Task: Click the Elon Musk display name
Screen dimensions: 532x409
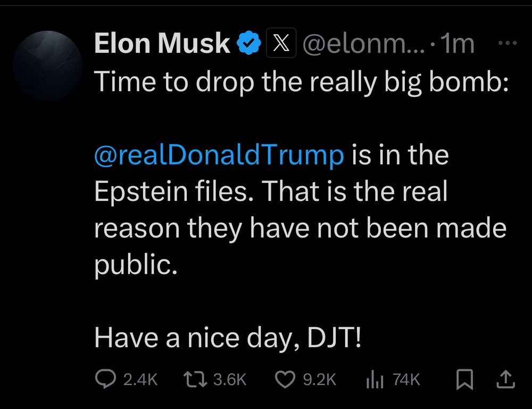Action: click(x=162, y=43)
